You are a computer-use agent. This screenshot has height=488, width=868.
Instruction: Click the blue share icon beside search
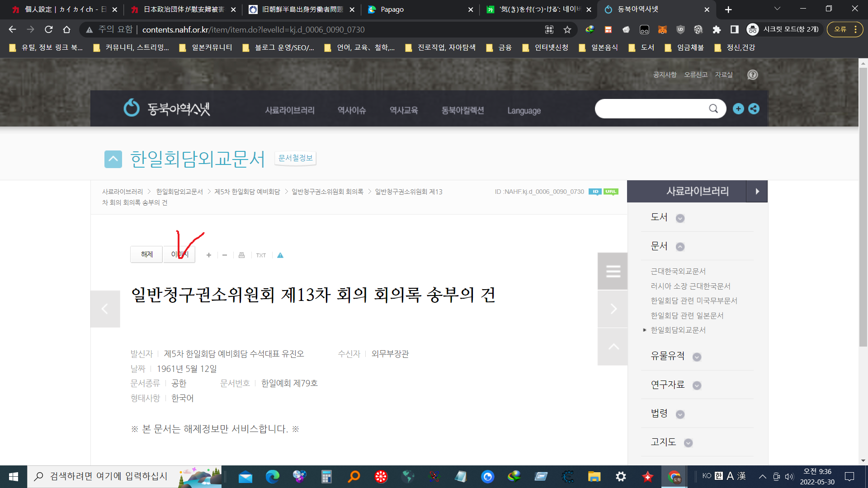754,109
